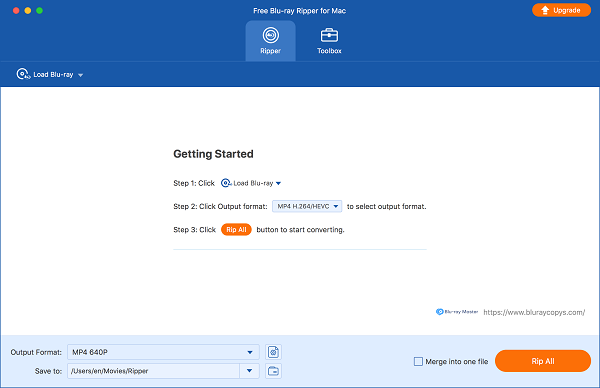Expand the Load Blu-ray dropdown arrow in toolbar

click(80, 75)
